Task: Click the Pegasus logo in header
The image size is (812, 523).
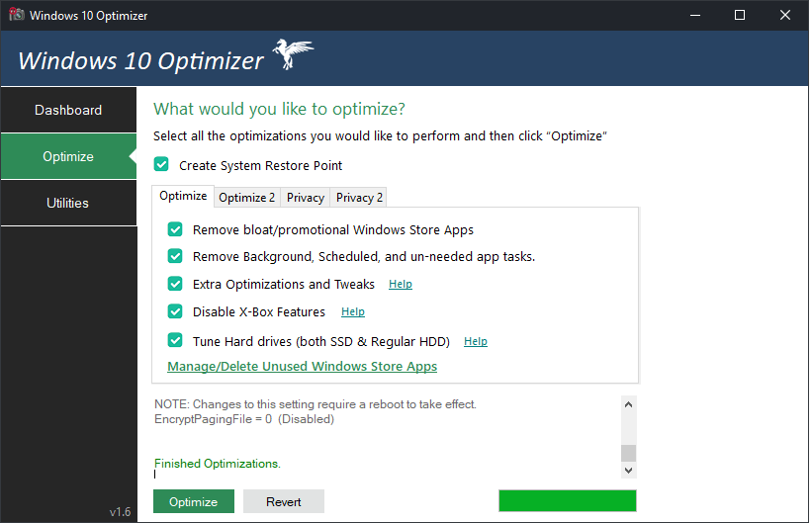Action: [294, 53]
